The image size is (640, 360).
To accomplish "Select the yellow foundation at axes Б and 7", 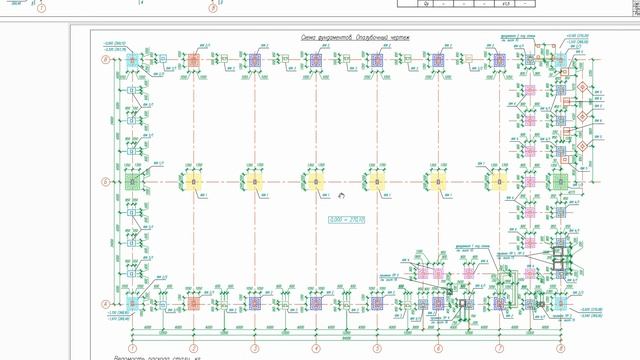I will (x=500, y=182).
